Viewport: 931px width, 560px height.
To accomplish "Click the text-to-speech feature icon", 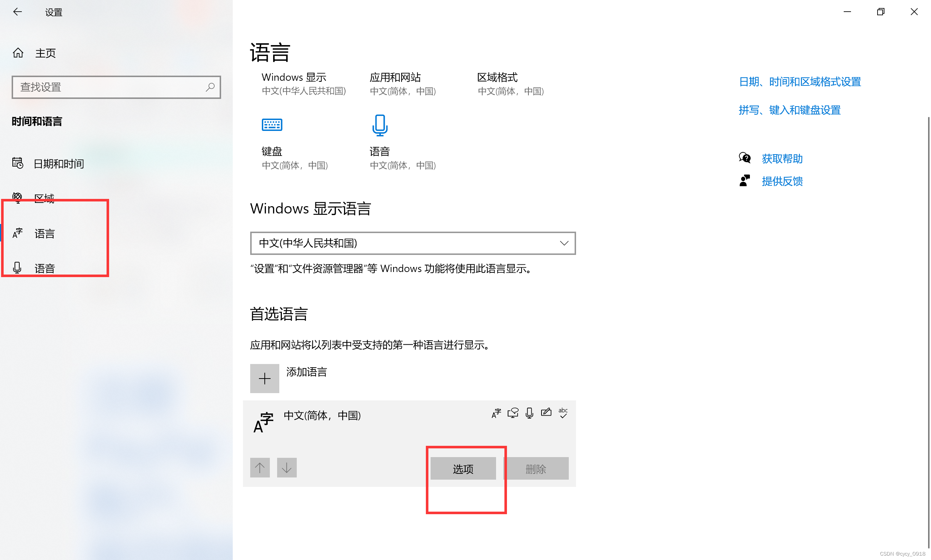I will (512, 413).
